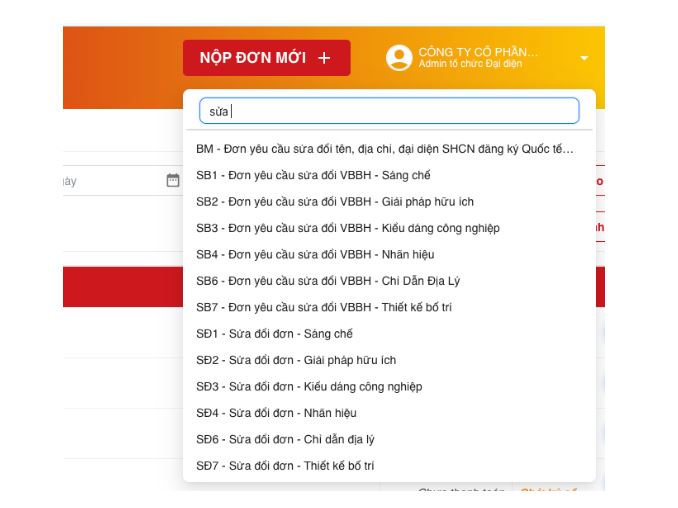Pick SB3 sửa đổi VBBH - Kiểu dáng công nghiệp

[347, 228]
